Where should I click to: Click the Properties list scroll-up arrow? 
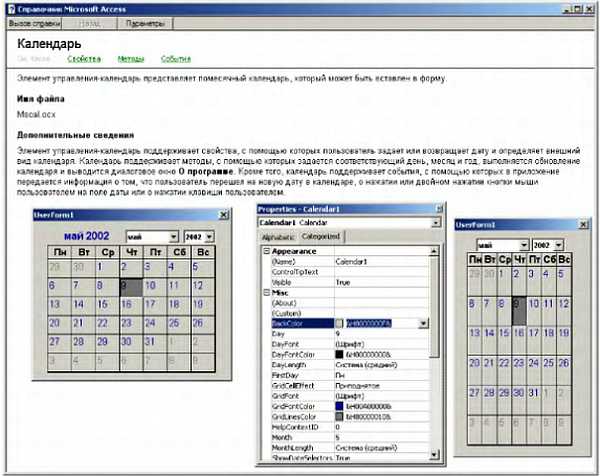pyautogui.click(x=434, y=251)
